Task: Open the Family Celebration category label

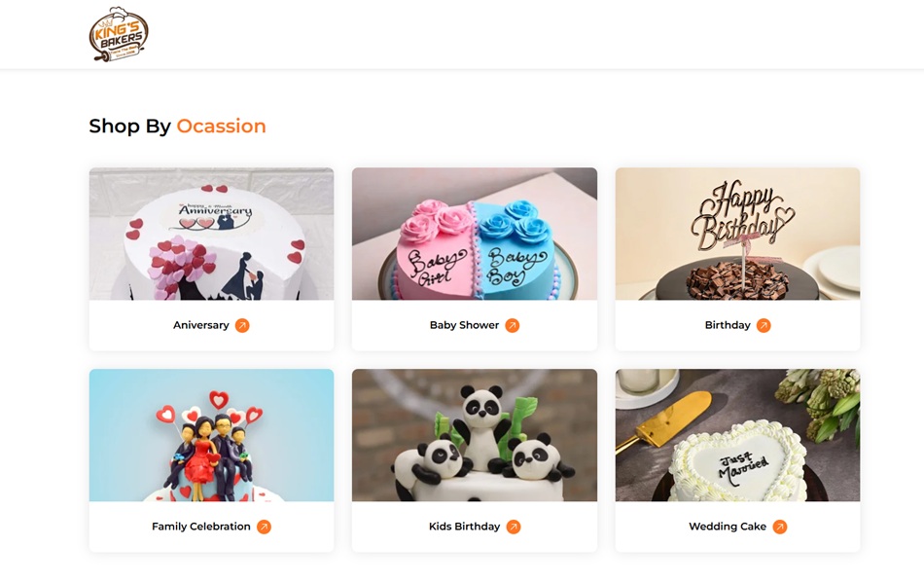Action: [201, 527]
